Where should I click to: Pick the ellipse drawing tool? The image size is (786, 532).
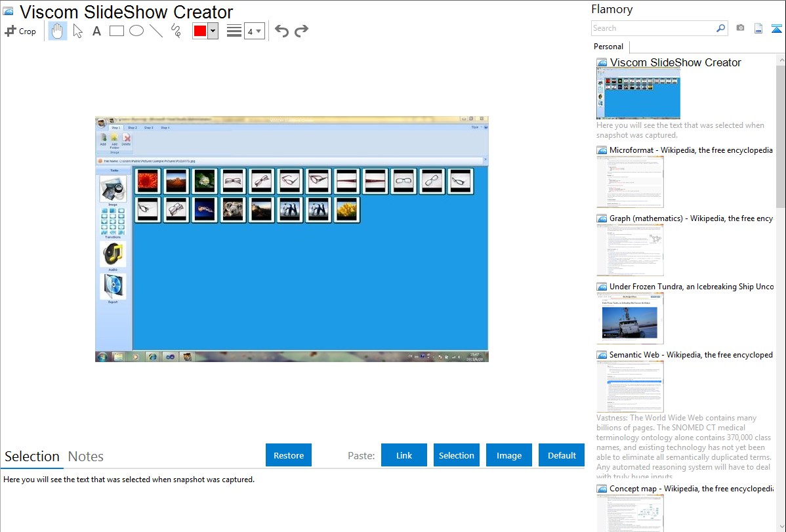136,31
